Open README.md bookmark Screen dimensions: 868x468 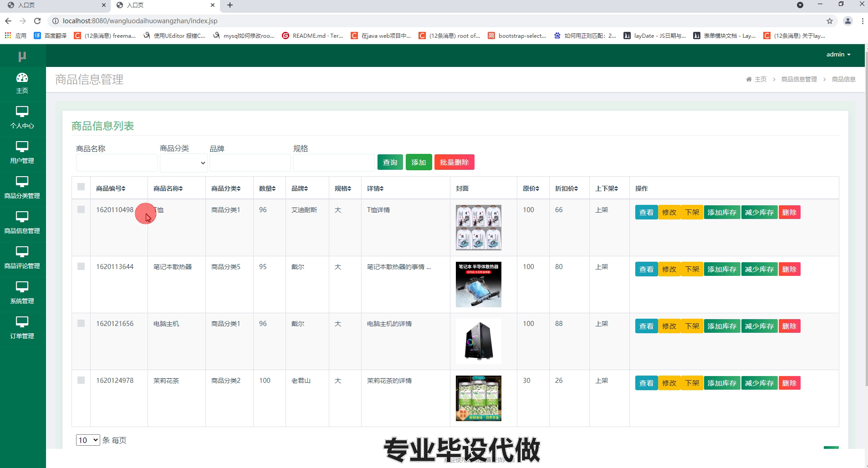pyautogui.click(x=312, y=36)
